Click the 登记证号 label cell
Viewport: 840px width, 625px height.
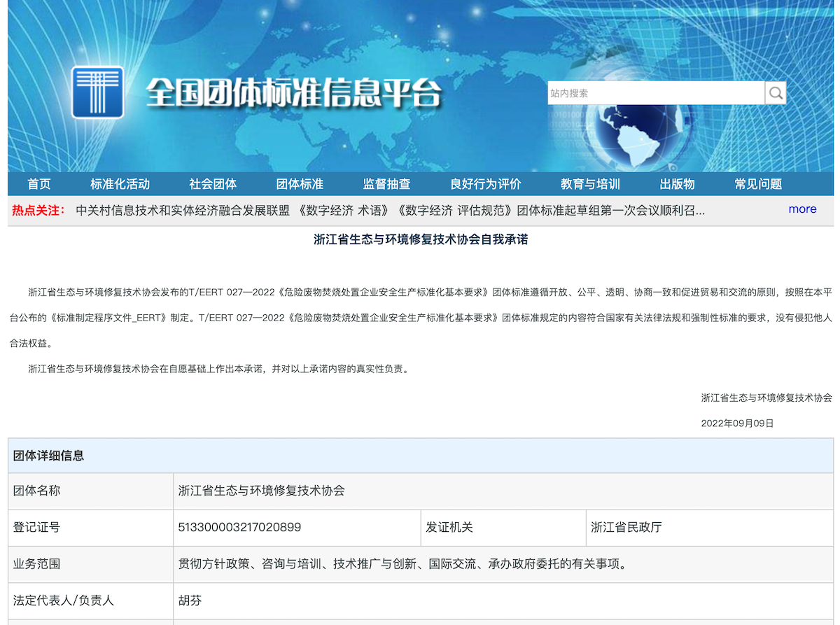click(x=91, y=528)
